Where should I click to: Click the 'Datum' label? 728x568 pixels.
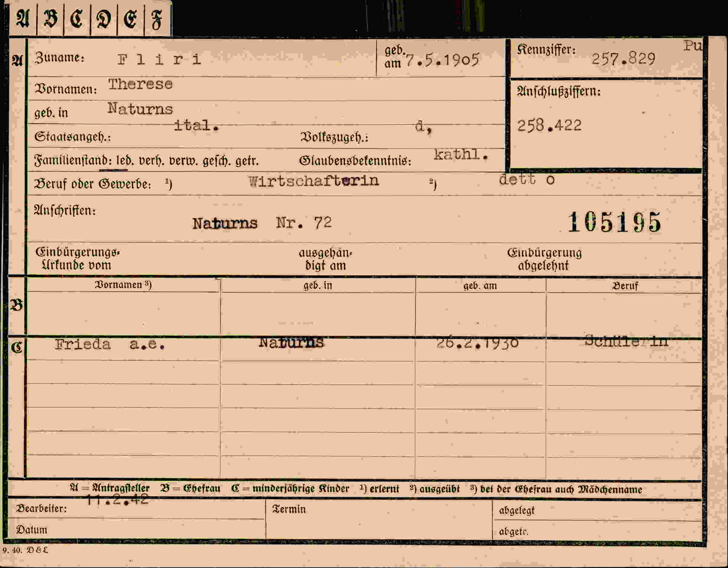click(x=32, y=530)
